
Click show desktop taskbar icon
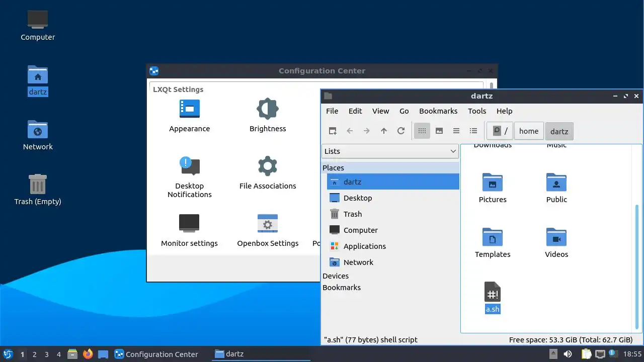(x=103, y=354)
